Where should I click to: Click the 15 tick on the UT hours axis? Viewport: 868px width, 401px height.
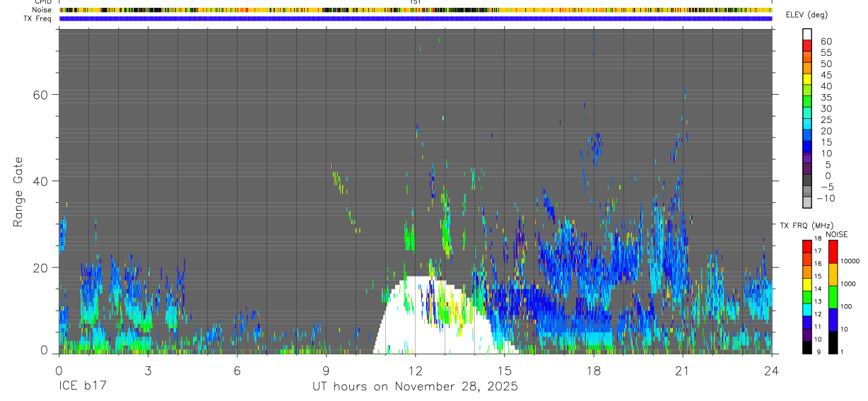[504, 371]
